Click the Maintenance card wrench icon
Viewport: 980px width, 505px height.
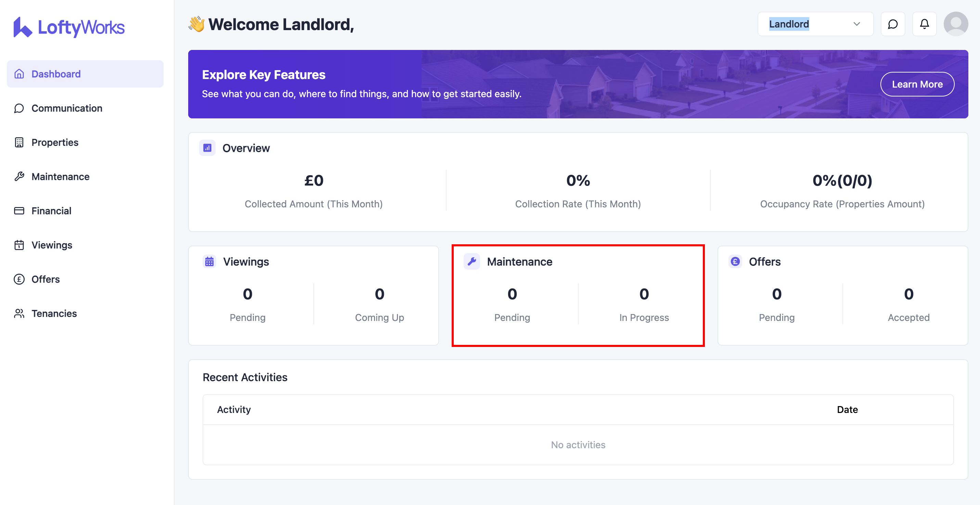coord(472,262)
